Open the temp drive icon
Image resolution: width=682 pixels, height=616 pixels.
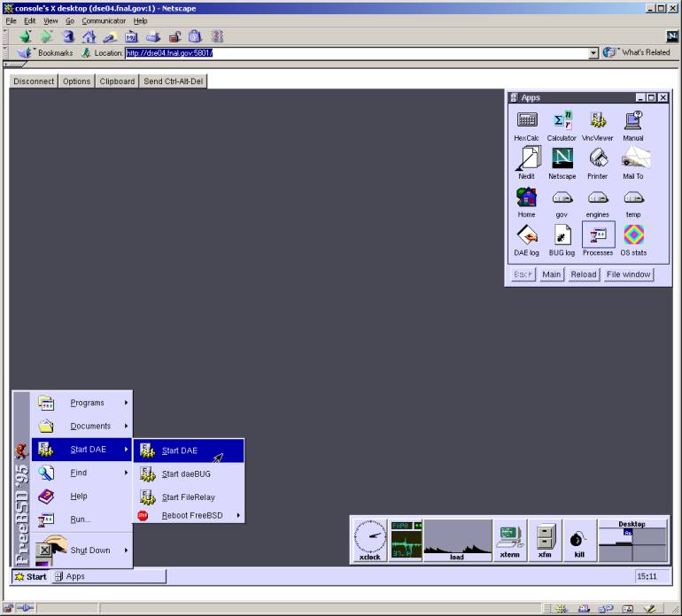(633, 203)
